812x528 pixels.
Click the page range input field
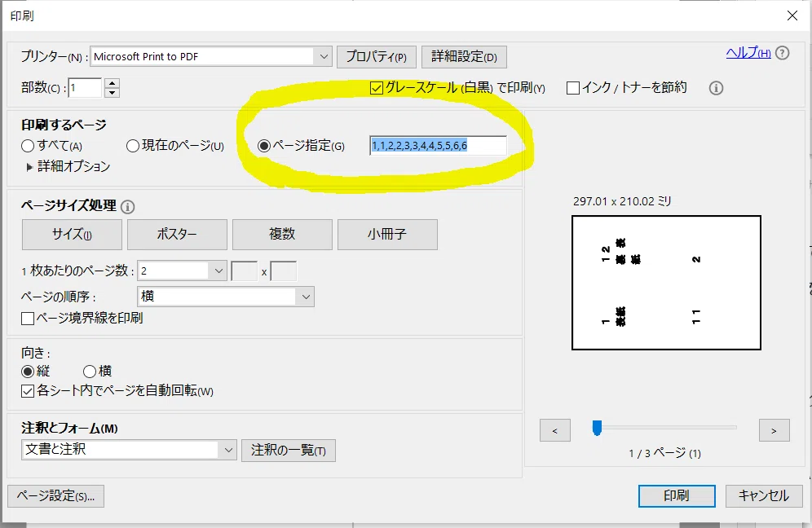click(438, 146)
